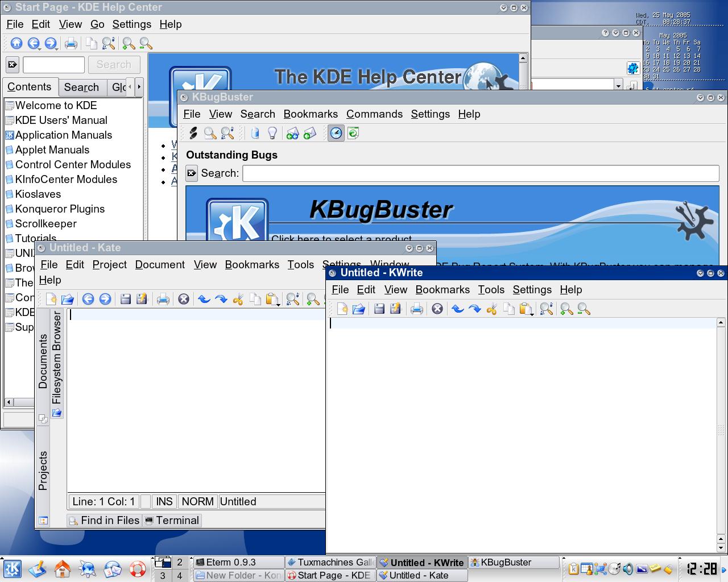Click the lightbulb icon in KBugBuster toolbar
The image size is (728, 582).
click(x=272, y=133)
